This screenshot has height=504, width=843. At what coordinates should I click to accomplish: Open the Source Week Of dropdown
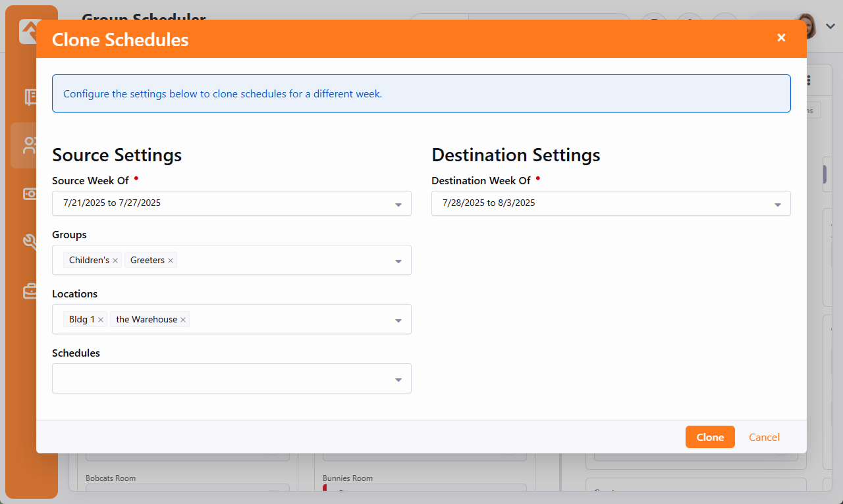(x=231, y=203)
